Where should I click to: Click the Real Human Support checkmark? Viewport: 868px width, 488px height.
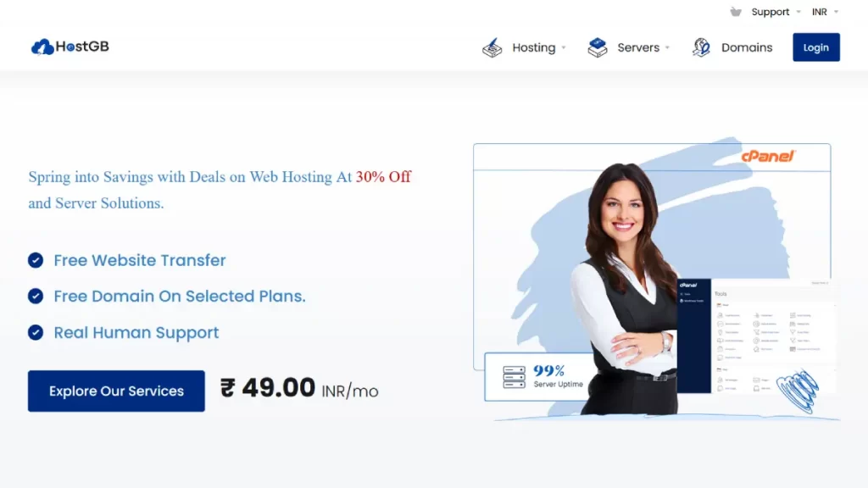36,332
